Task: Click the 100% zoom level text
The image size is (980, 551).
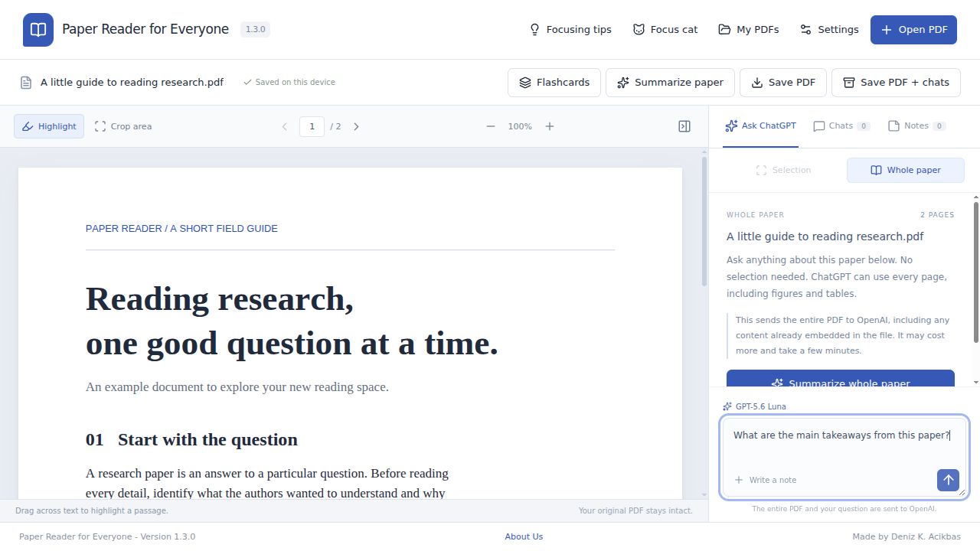Action: (x=520, y=126)
